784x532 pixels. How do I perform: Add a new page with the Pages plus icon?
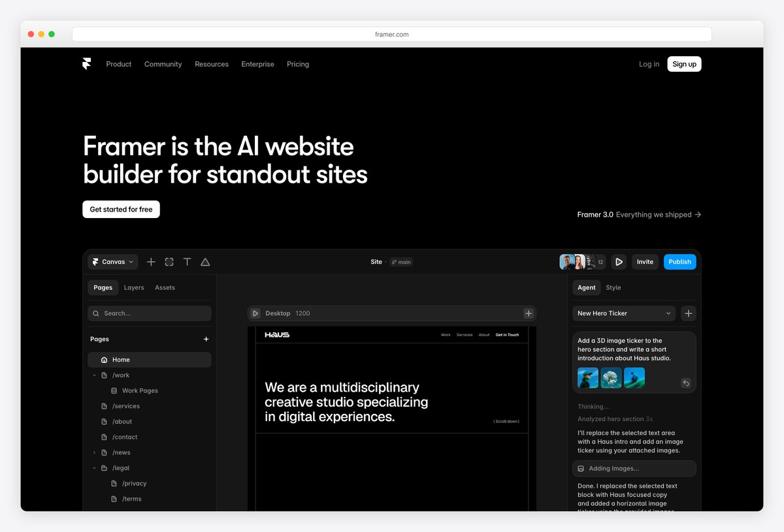coord(206,339)
